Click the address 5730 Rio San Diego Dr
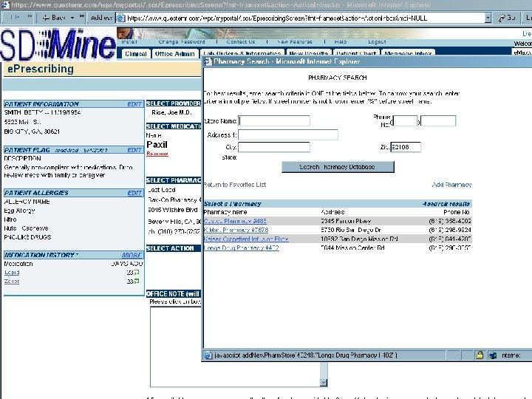The image size is (532, 399). coord(351,230)
